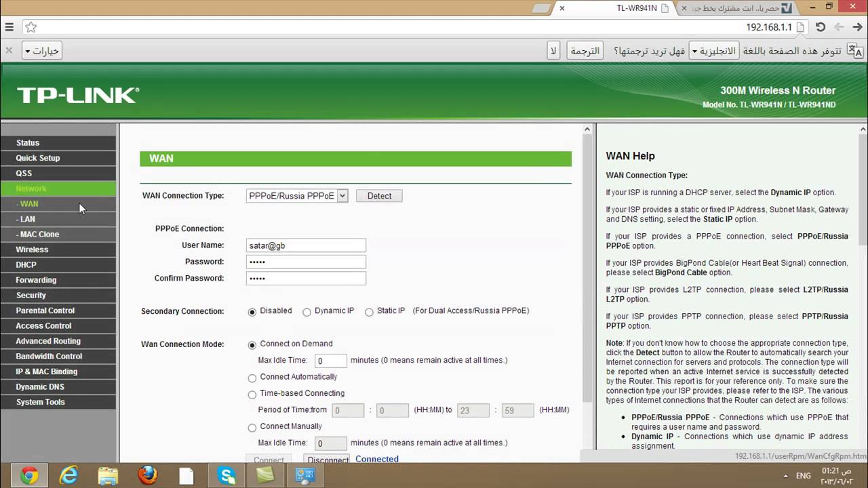The image size is (868, 488).
Task: Open File Explorer from the taskbar
Action: tap(108, 476)
